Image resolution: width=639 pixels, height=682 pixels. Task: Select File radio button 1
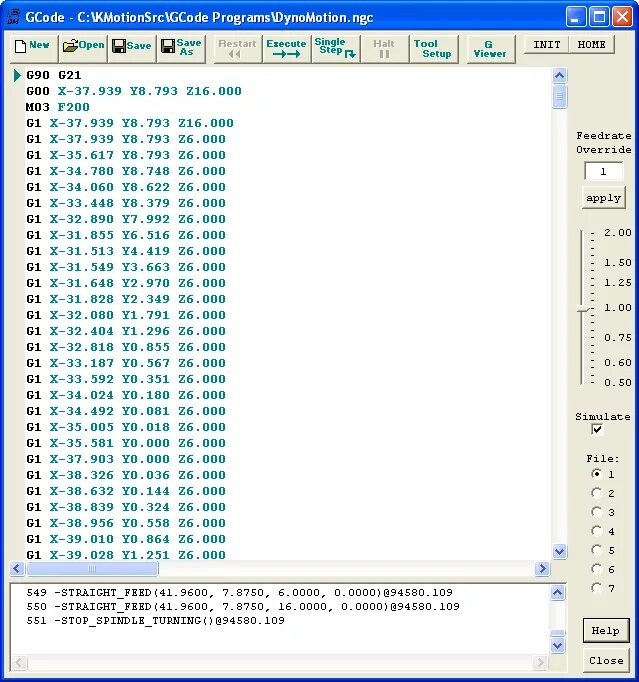(597, 474)
